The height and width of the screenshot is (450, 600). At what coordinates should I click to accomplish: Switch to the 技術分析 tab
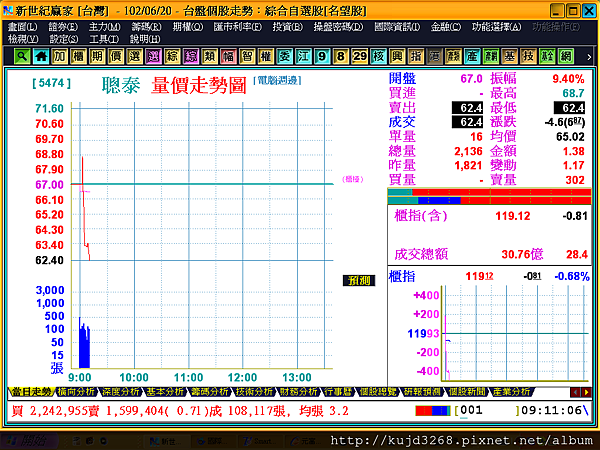[254, 392]
